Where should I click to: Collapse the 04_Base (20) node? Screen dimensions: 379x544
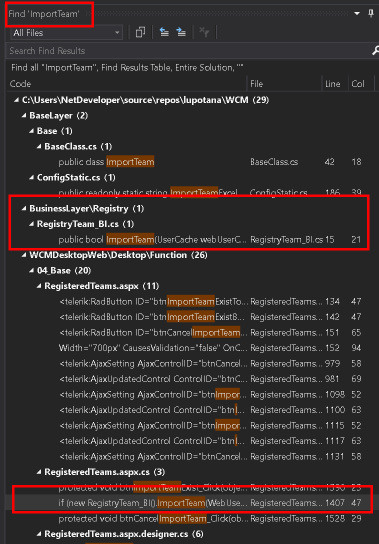(32, 271)
